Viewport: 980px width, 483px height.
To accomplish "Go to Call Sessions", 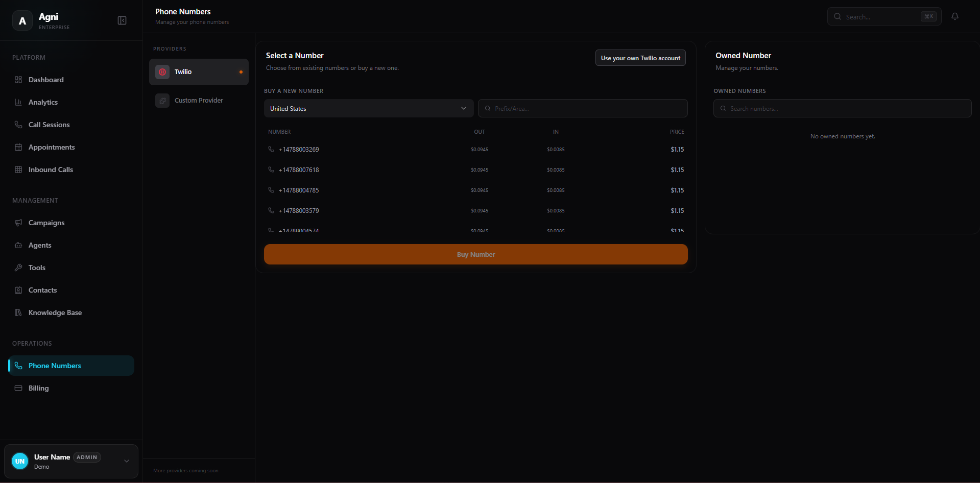I will tap(49, 125).
